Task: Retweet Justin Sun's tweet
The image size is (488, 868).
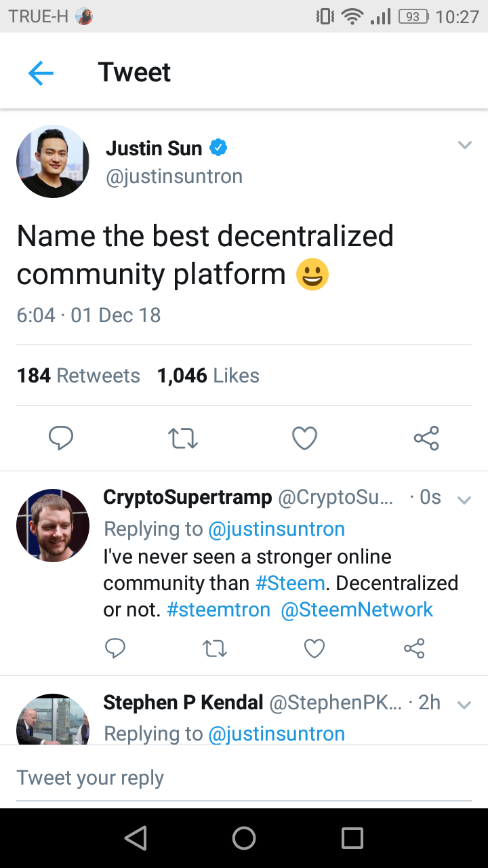Action: (182, 438)
